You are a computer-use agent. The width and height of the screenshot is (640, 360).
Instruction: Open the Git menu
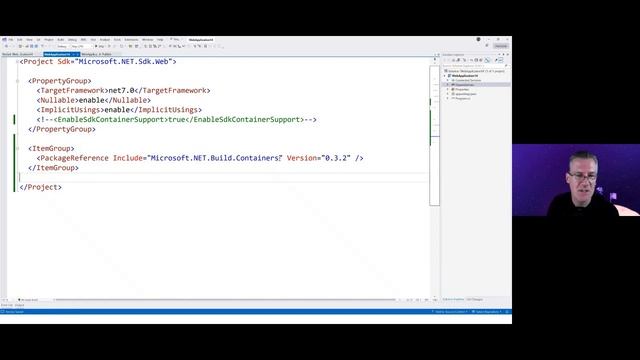point(38,40)
